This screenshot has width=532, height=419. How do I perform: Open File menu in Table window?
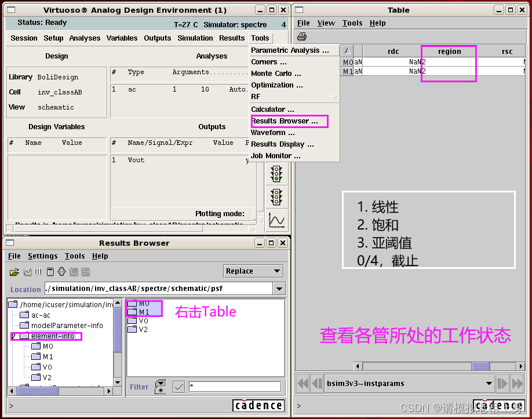coord(303,23)
